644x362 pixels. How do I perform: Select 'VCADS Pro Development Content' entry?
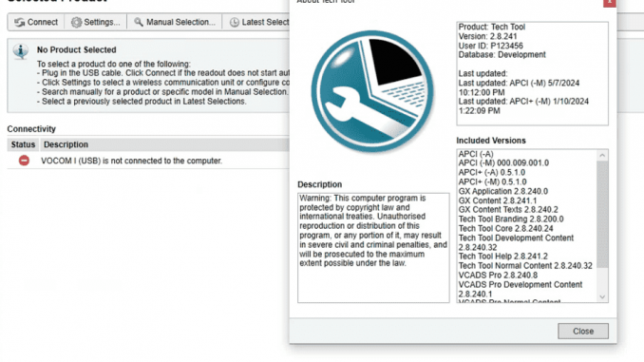point(521,289)
